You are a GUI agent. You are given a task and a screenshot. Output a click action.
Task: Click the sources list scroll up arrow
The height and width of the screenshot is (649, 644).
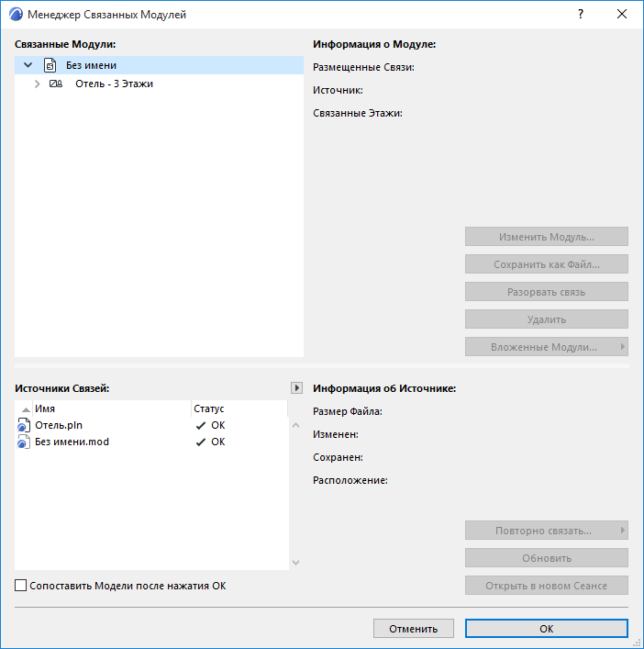(x=295, y=425)
